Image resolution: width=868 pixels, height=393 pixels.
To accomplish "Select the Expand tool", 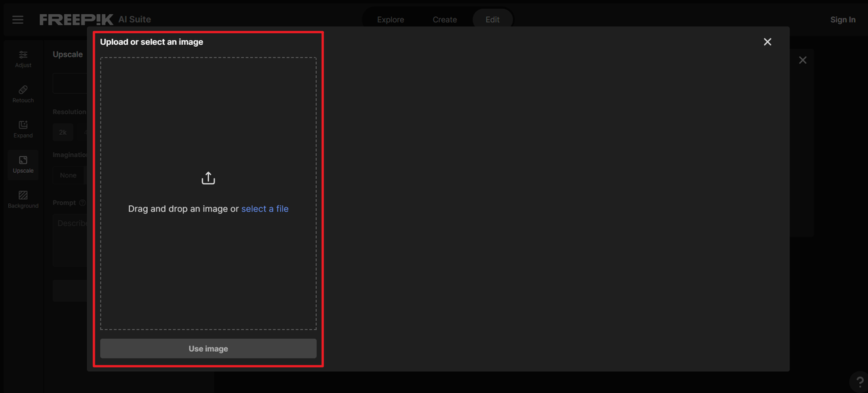I will [x=23, y=129].
